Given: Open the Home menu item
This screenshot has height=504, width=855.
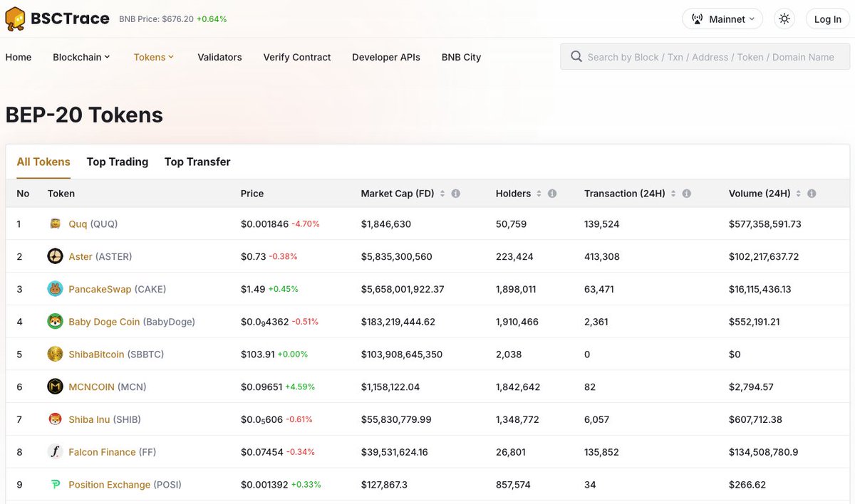Looking at the screenshot, I should (19, 57).
